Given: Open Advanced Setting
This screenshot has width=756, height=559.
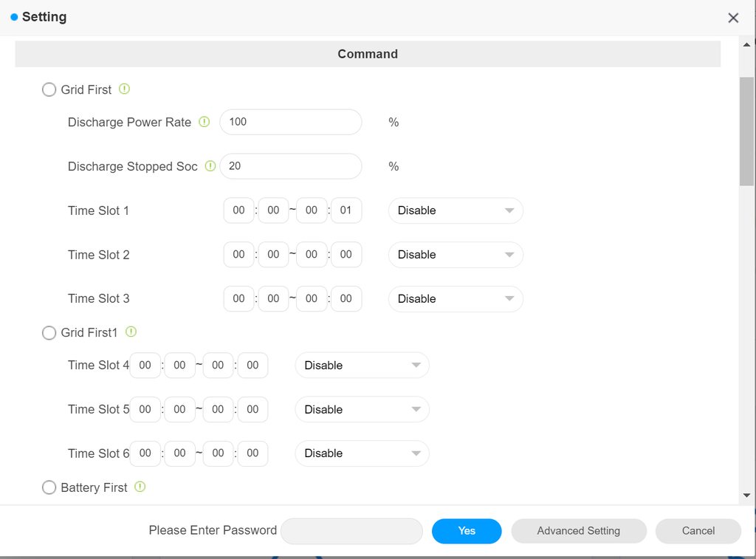Looking at the screenshot, I should click(578, 531).
